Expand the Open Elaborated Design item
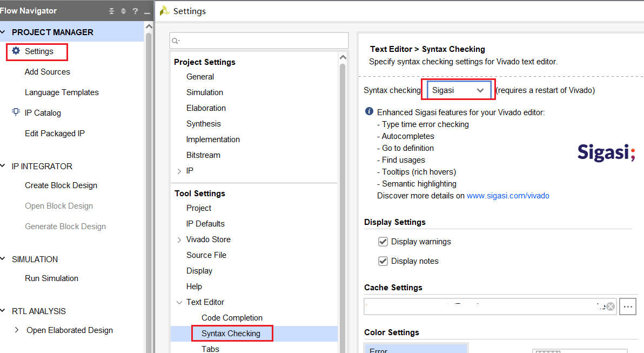 tap(16, 330)
